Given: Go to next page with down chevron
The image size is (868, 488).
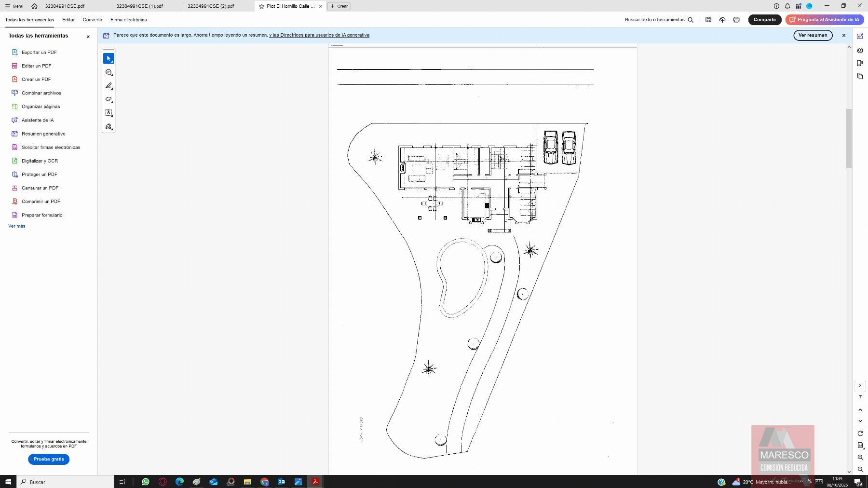Looking at the screenshot, I should pos(860,421).
